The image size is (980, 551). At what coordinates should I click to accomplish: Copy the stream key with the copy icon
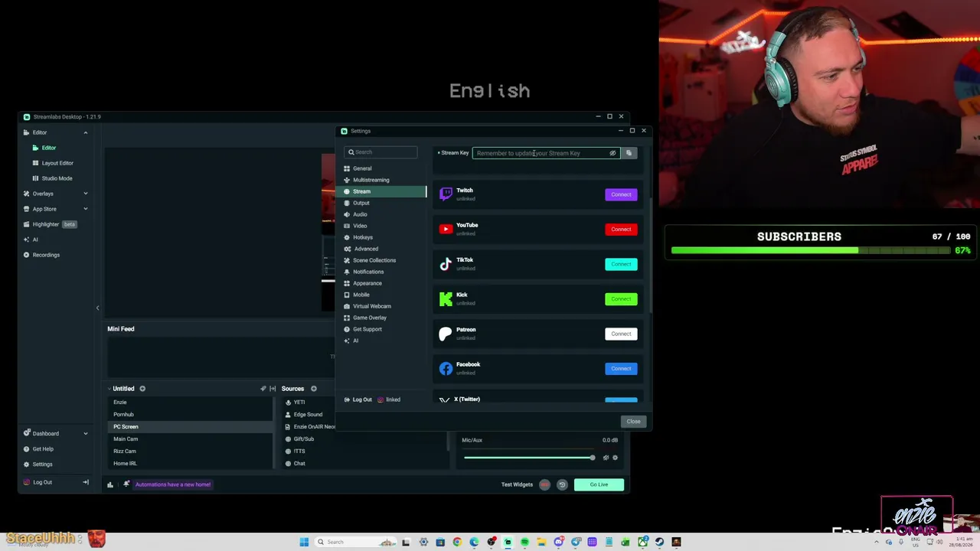click(x=629, y=153)
